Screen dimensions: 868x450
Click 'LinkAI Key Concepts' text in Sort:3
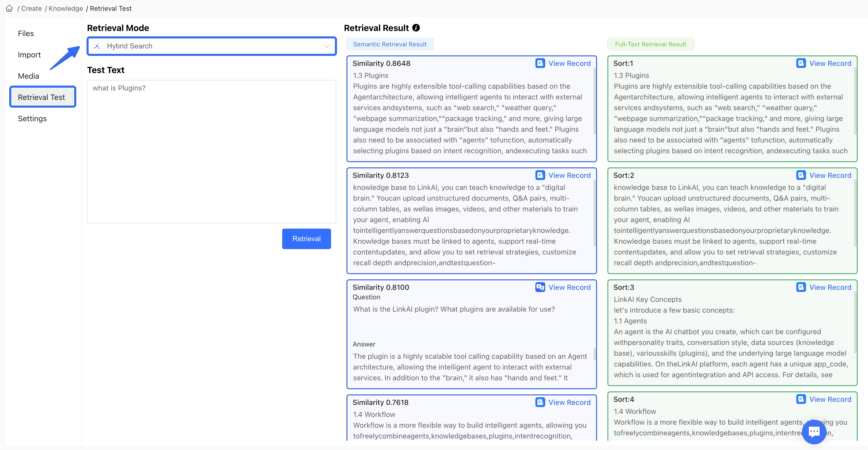click(x=648, y=300)
